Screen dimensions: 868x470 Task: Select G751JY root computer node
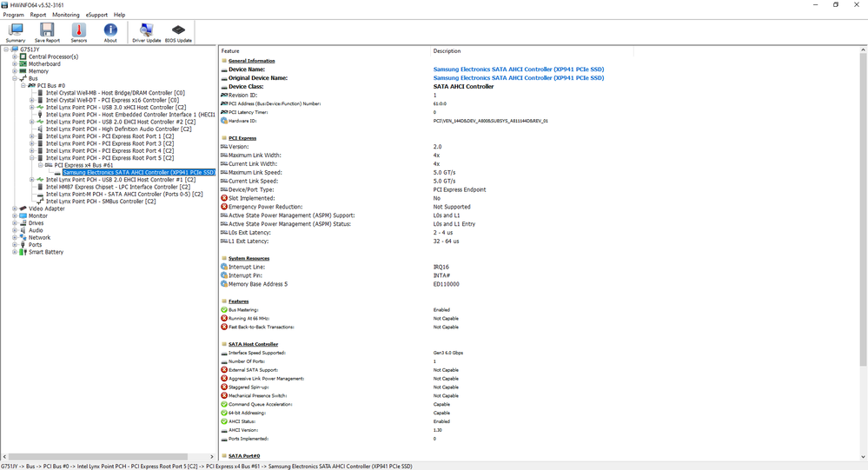tap(30, 50)
